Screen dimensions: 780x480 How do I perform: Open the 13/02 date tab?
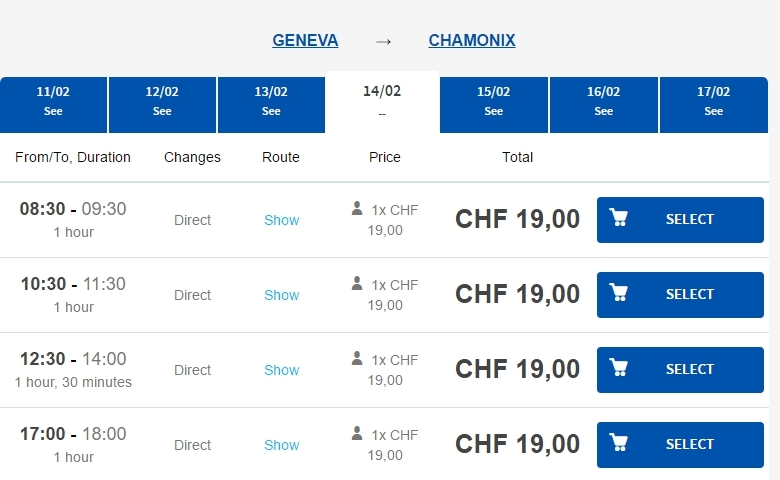(x=271, y=105)
